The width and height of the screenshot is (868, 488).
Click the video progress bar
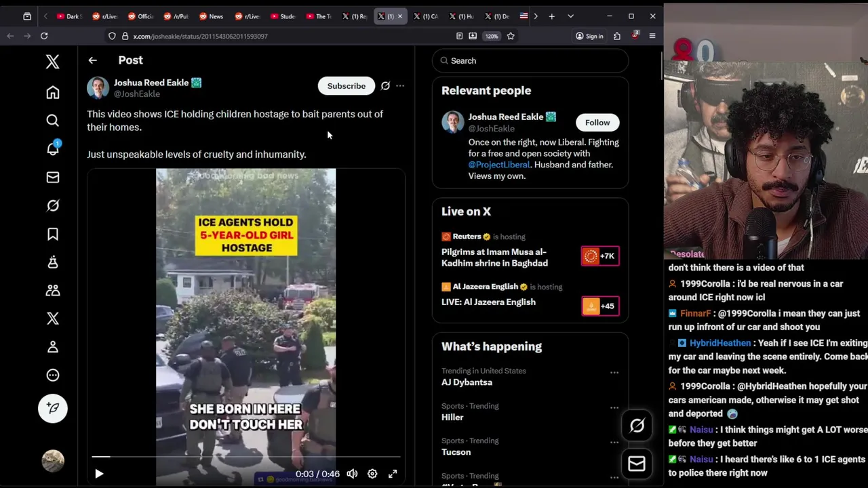[x=246, y=457]
